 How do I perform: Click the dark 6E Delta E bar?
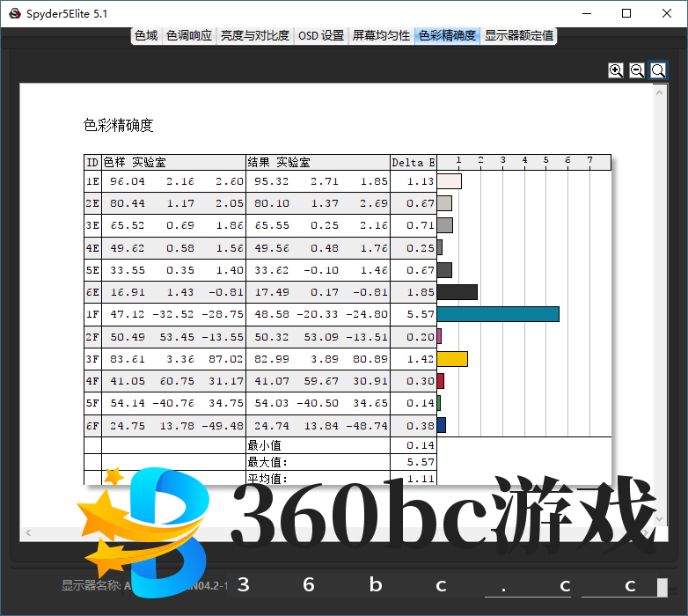coord(457,292)
